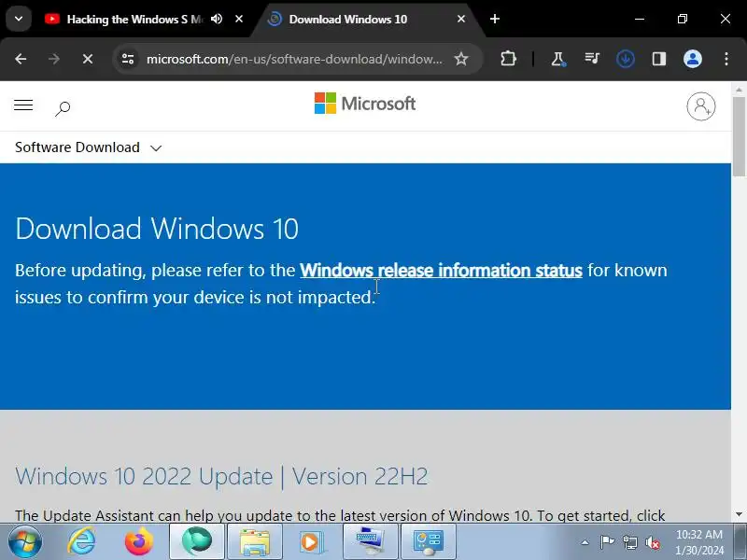This screenshot has height=560, width=747.
Task: Open the Chrome three-dot menu
Action: coord(726,59)
